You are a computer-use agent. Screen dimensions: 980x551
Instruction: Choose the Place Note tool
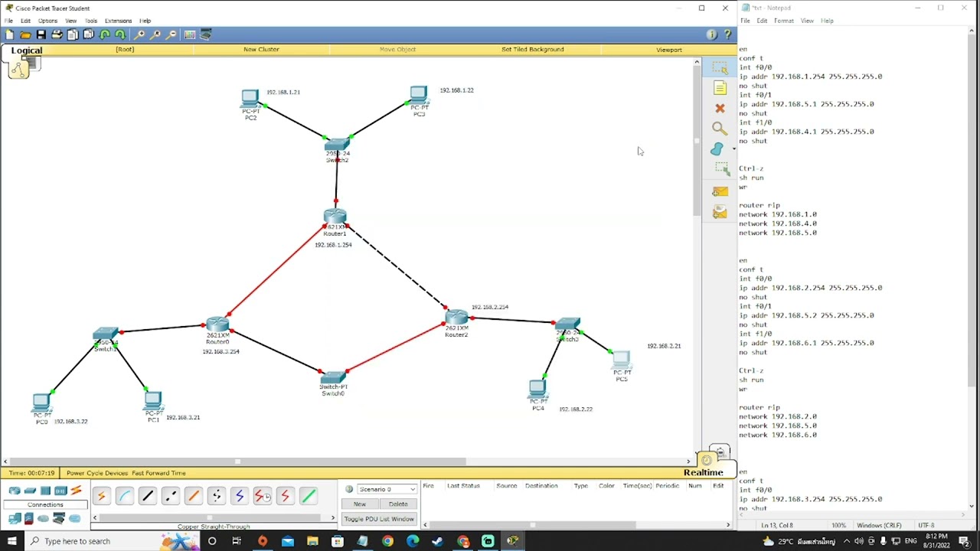coord(720,88)
